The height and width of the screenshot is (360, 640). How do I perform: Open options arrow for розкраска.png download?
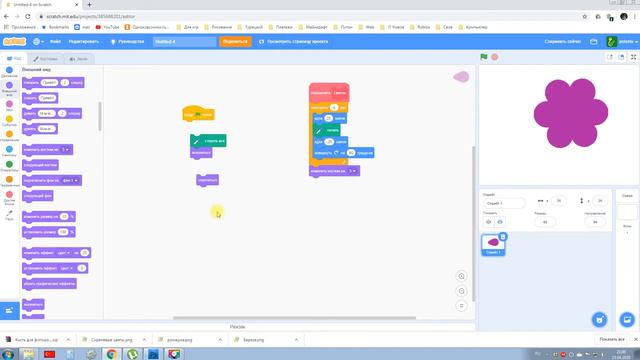(x=220, y=340)
